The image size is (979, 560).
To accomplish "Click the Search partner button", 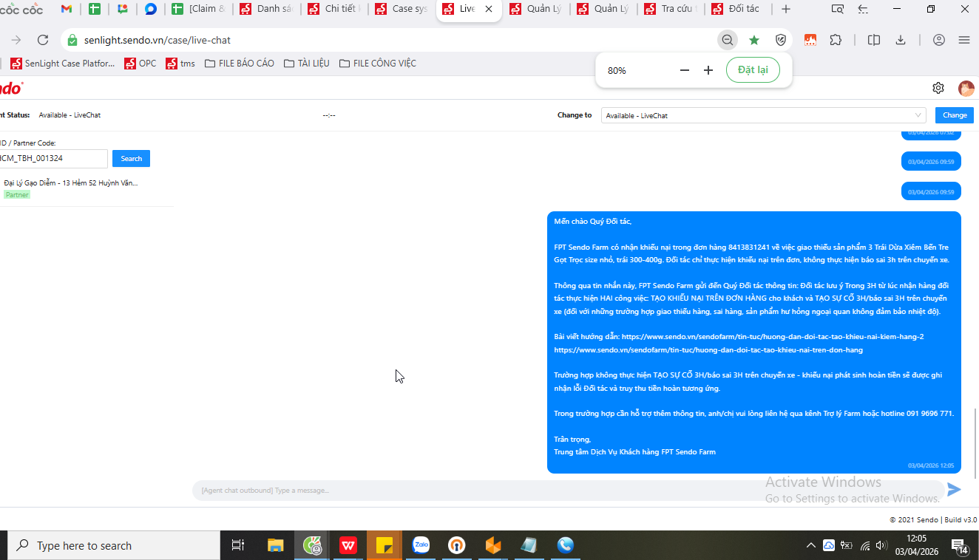I will (x=131, y=159).
